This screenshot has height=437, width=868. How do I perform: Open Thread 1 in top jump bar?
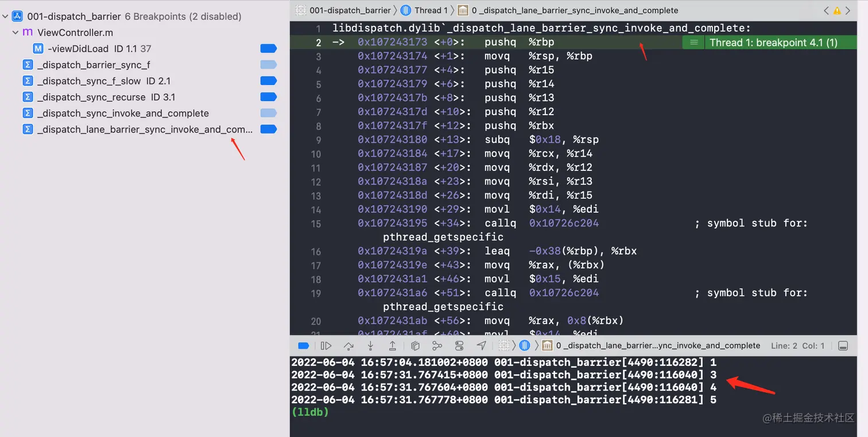click(425, 10)
